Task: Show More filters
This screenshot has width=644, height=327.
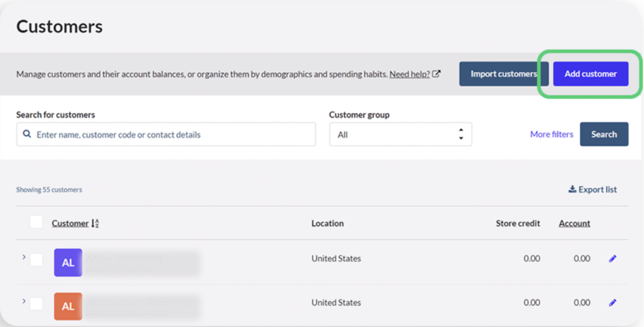Action: (552, 134)
